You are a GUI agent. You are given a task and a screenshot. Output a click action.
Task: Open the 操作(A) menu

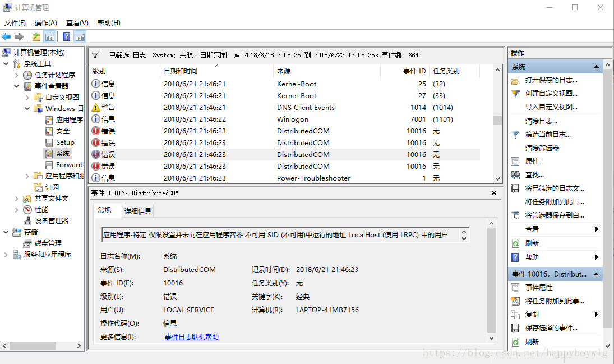coord(46,23)
